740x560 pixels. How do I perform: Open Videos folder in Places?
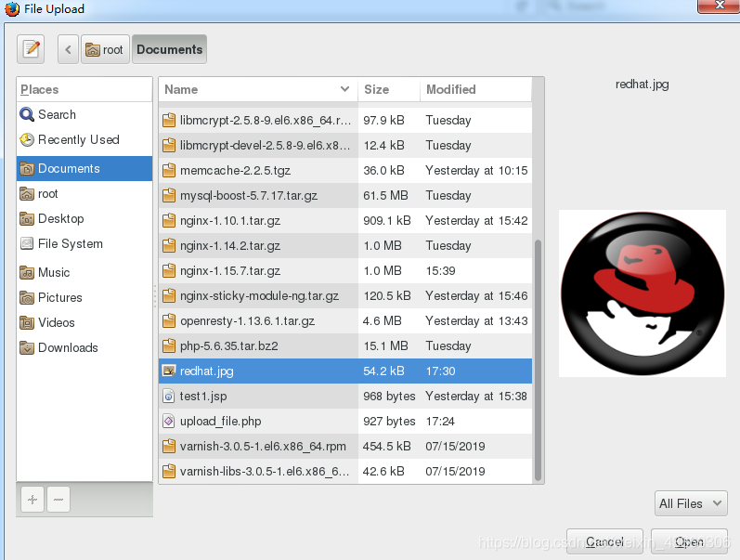pos(84,322)
